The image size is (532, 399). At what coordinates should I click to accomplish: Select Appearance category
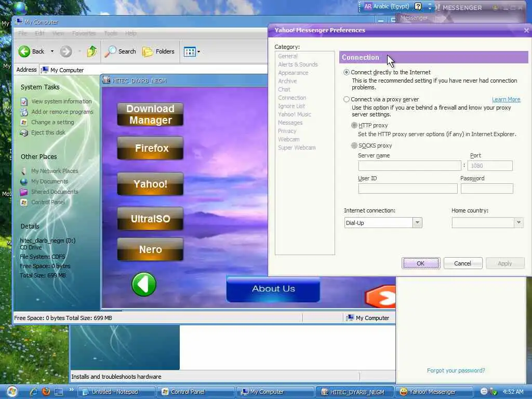pos(293,73)
